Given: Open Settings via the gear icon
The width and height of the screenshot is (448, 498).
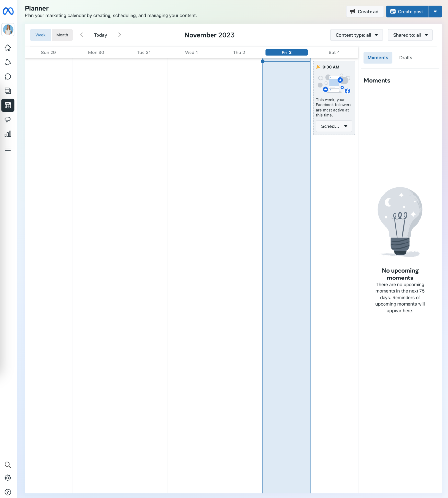Looking at the screenshot, I should 8,478.
